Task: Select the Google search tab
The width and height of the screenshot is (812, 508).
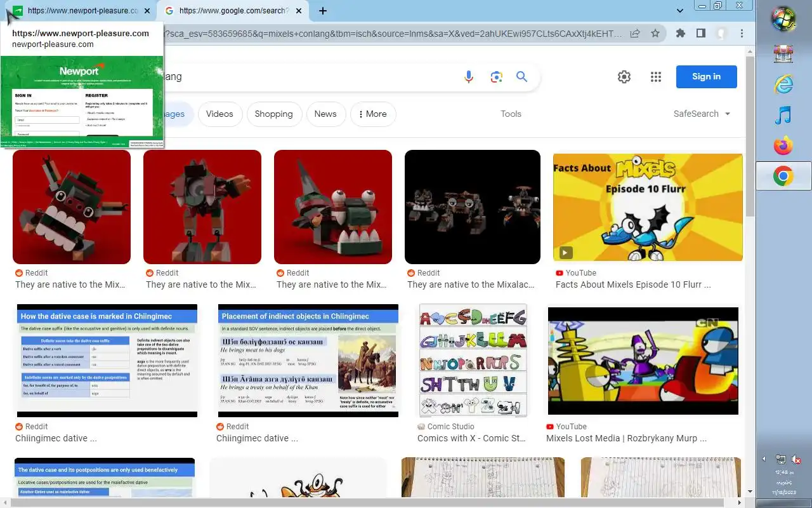Action: tap(232, 11)
